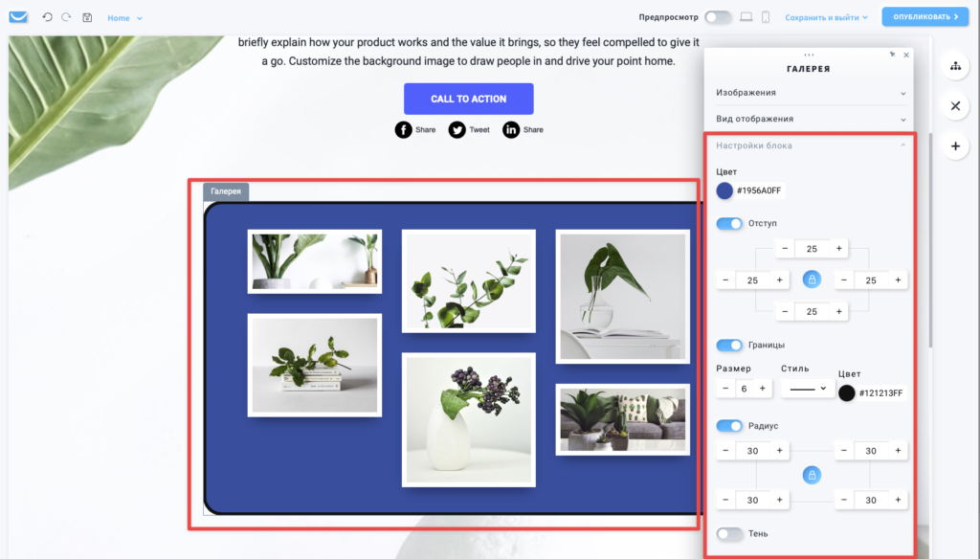Edit the #1956A0FF color value

click(x=759, y=190)
